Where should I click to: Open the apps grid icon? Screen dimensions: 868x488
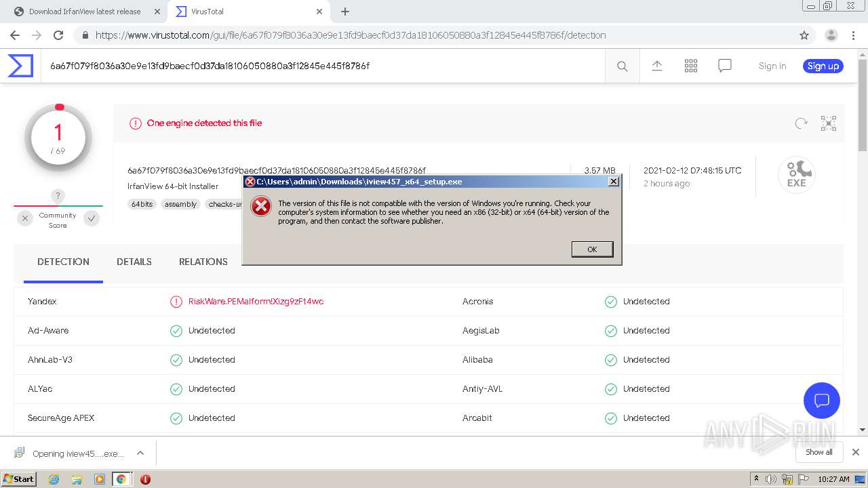point(691,66)
